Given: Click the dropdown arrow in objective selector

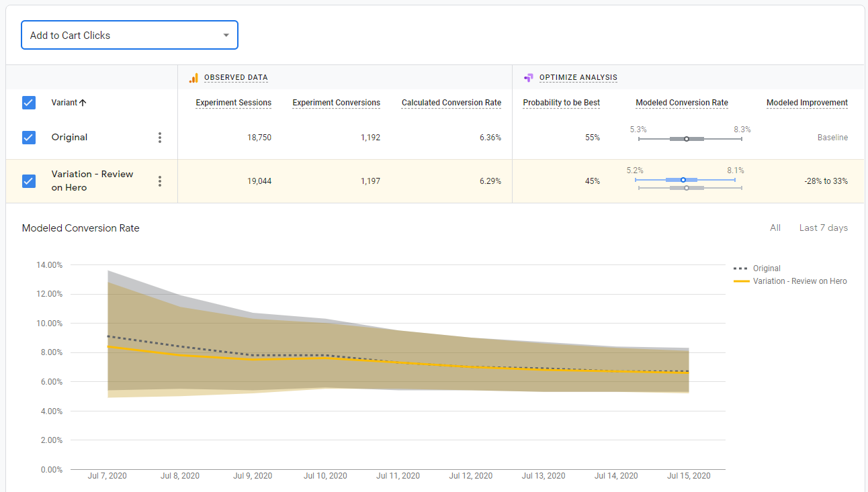Looking at the screenshot, I should click(226, 36).
